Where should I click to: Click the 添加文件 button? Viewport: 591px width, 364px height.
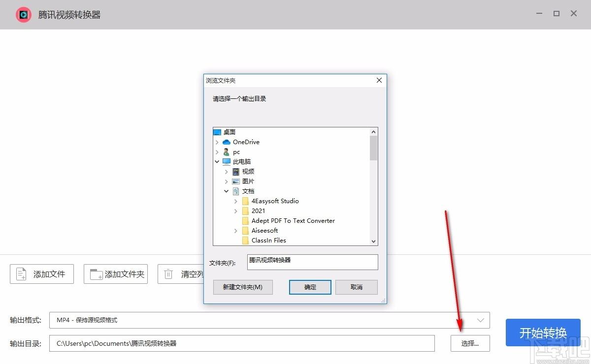(42, 274)
